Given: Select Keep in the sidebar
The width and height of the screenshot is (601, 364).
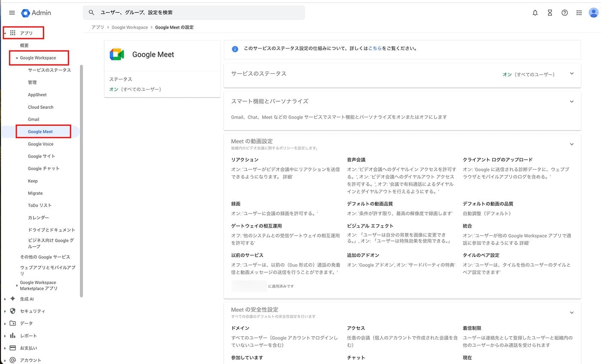Looking at the screenshot, I should click(33, 181).
